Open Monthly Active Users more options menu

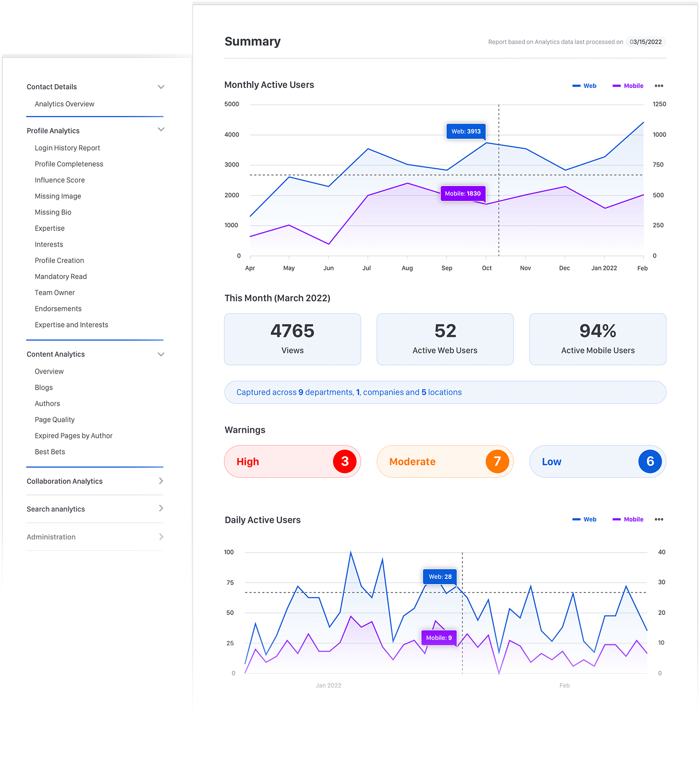[659, 86]
